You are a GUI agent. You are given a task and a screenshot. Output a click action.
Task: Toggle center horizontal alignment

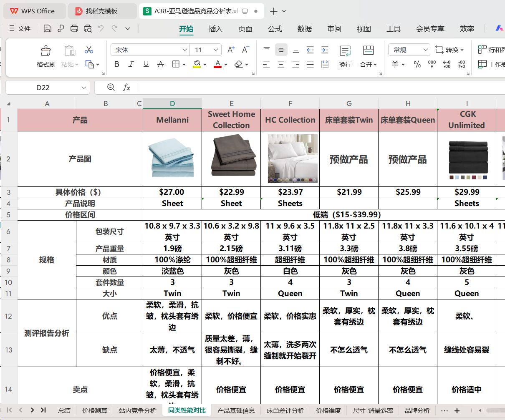coord(281,64)
